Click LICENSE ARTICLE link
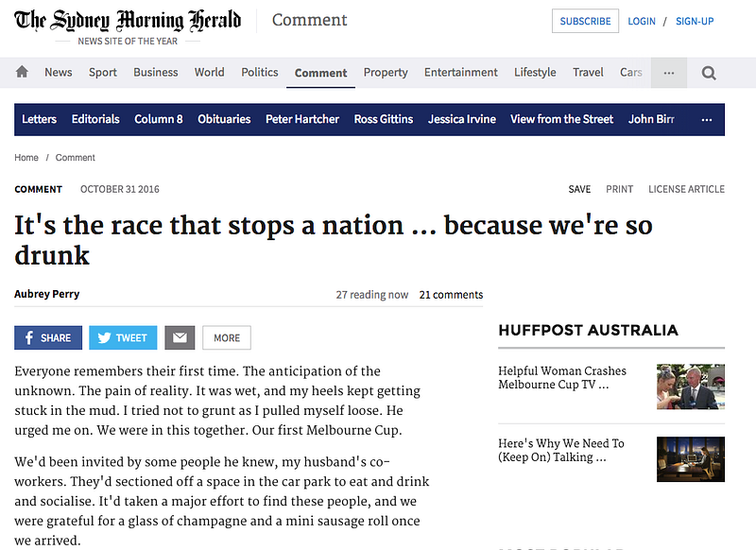 (687, 189)
